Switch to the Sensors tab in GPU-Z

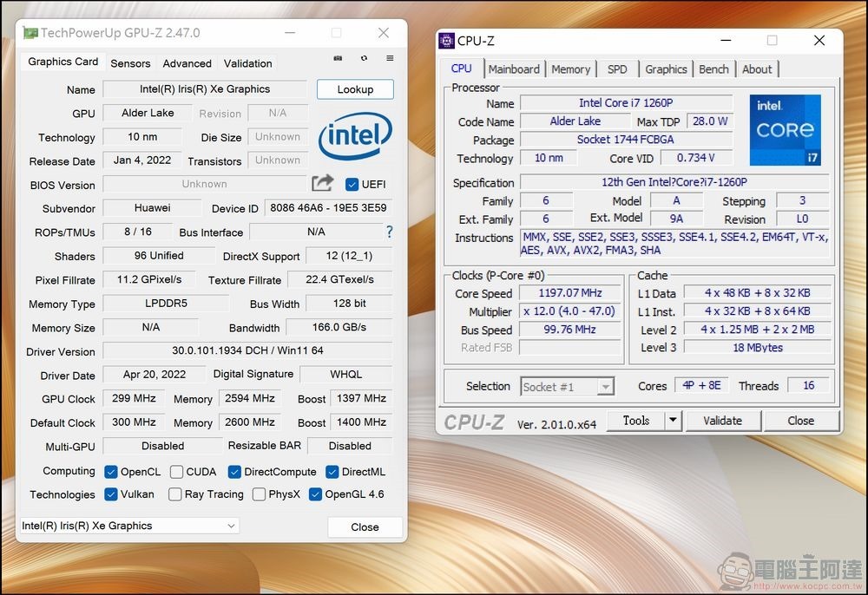coord(130,63)
